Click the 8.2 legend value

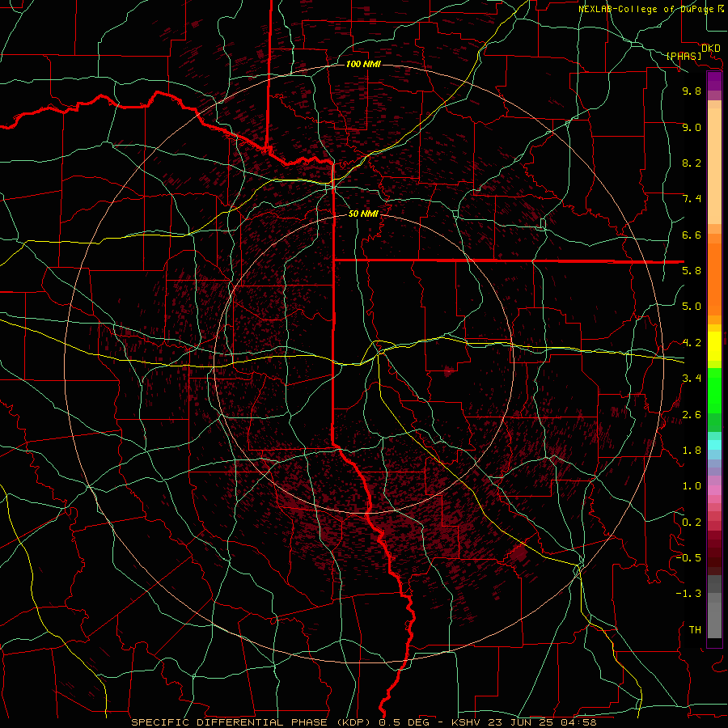[x=692, y=163]
